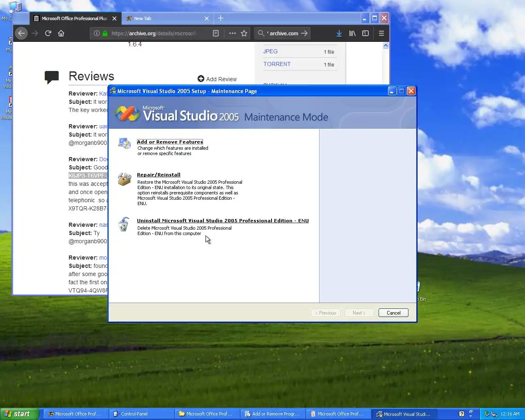Image resolution: width=525 pixels, height=420 pixels.
Task: Switch to Microsoft Visual Studio taskbar button
Action: point(404,414)
